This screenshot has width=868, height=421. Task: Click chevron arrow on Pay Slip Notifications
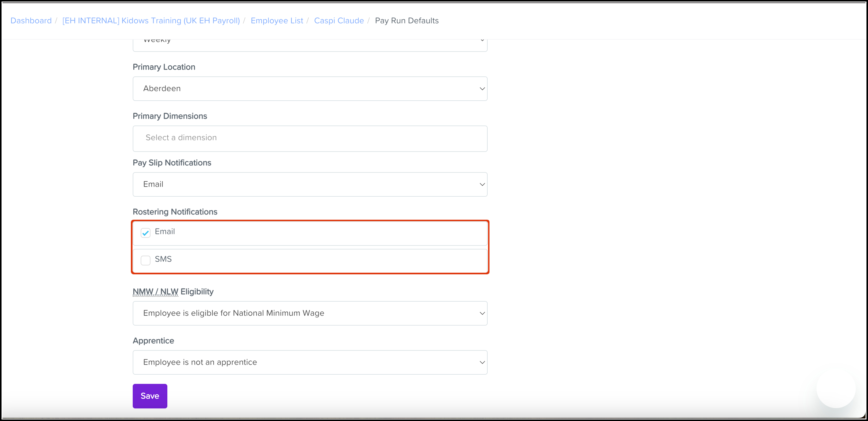tap(482, 184)
